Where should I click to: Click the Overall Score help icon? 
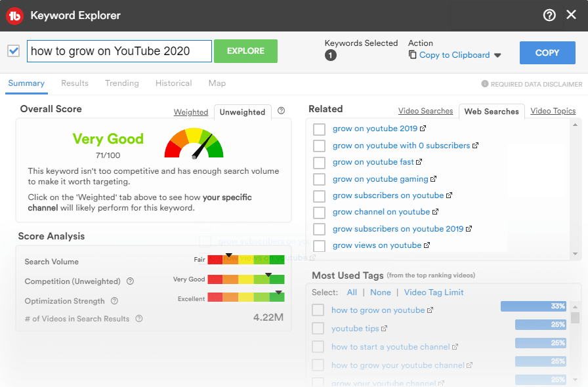[281, 111]
